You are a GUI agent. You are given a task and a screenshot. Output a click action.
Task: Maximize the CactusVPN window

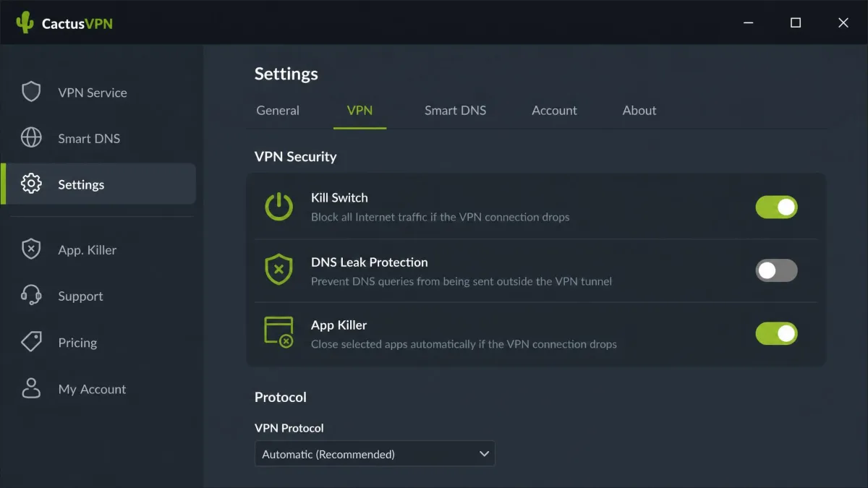pyautogui.click(x=796, y=22)
